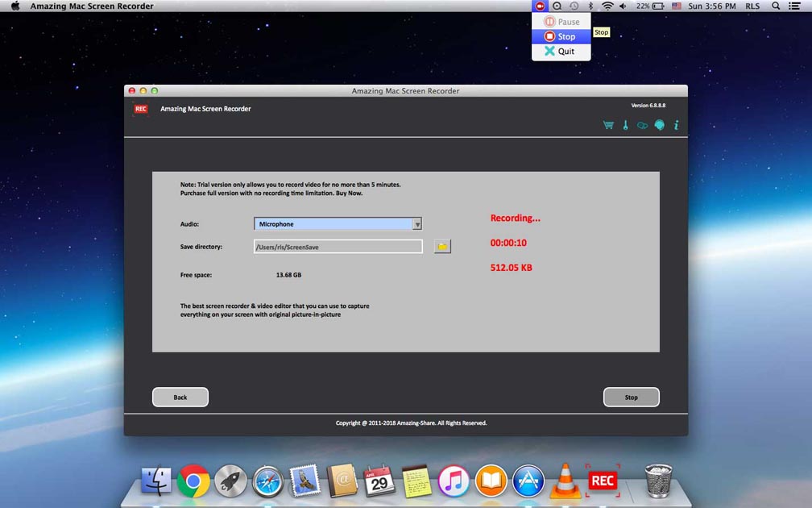Click the Sun 3:56 PM clock
This screenshot has width=812, height=508.
(712, 6)
